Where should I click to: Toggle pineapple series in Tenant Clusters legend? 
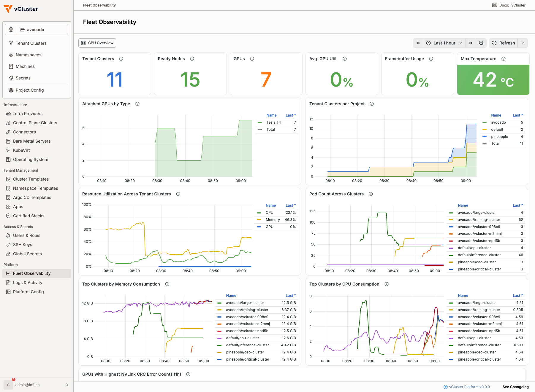pyautogui.click(x=499, y=137)
